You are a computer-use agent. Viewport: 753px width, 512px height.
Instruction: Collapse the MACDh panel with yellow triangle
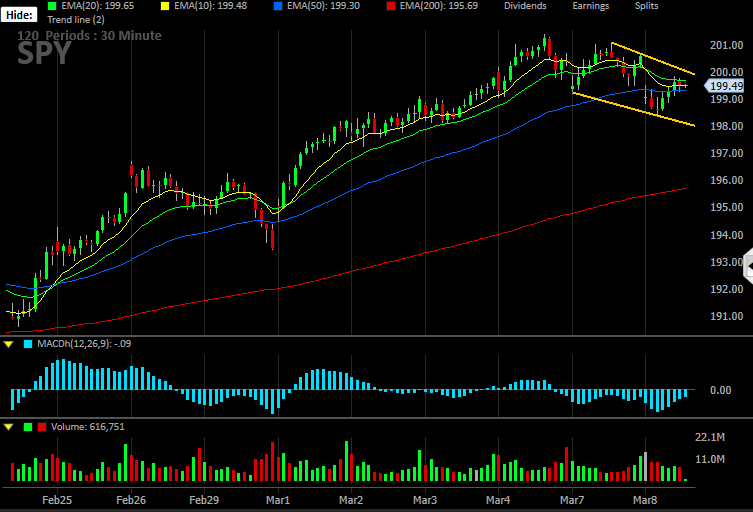pos(9,344)
